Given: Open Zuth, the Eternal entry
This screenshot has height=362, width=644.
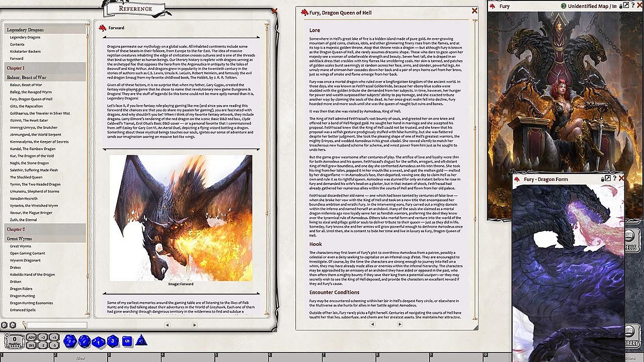Looking at the screenshot, I should [x=23, y=220].
